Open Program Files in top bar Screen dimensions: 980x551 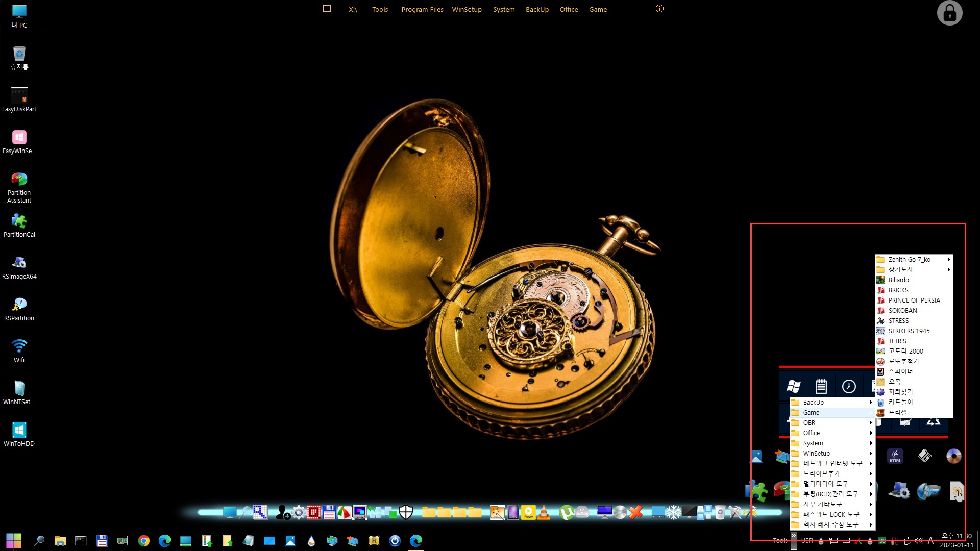(x=422, y=9)
